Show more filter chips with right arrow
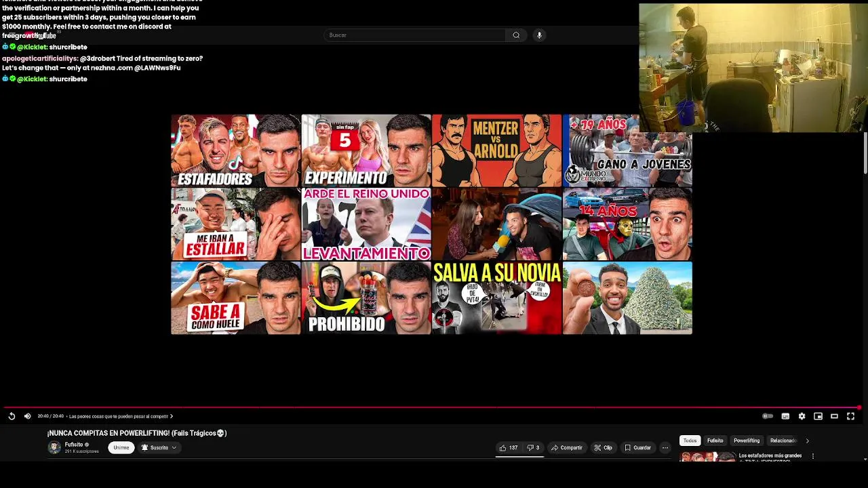Screen dimensions: 868x488 [x=807, y=441]
